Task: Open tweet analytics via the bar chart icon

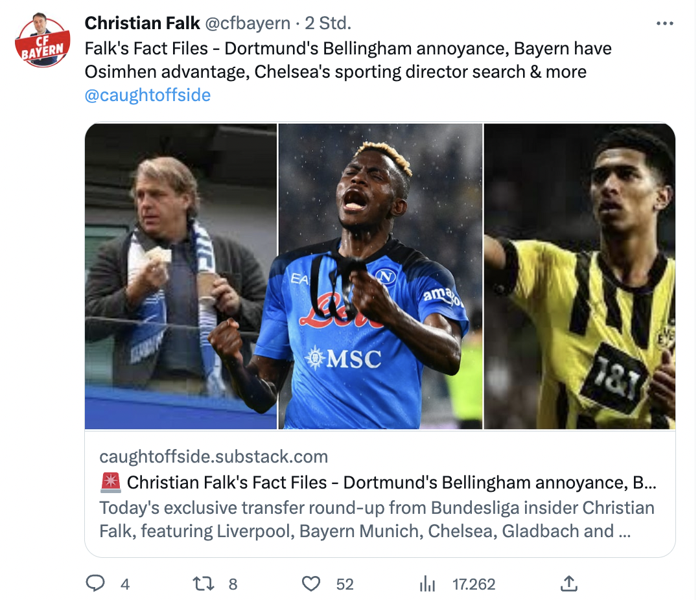Action: click(427, 584)
